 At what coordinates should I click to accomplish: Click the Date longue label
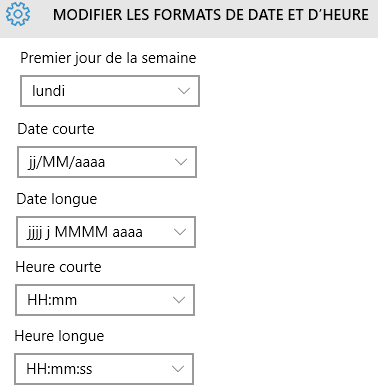pyautogui.click(x=57, y=199)
